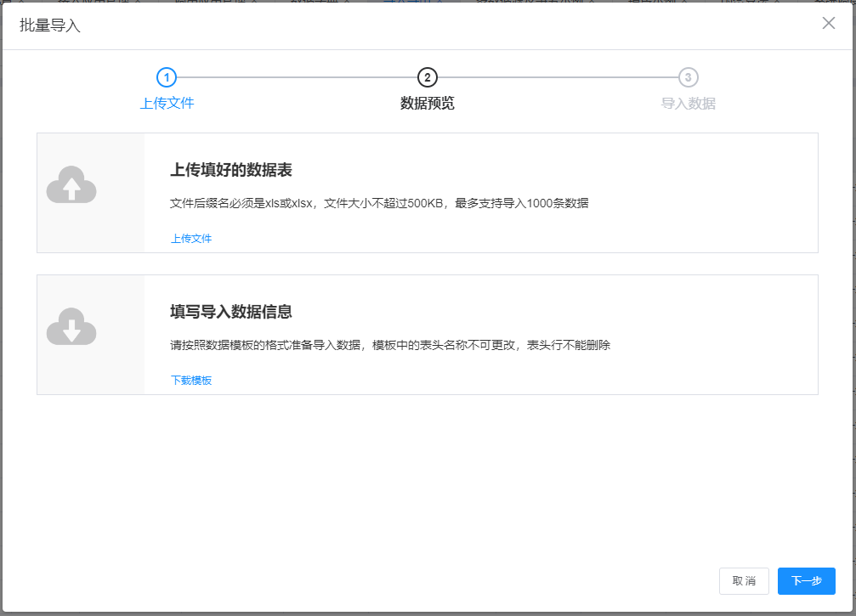Viewport: 856px width, 616px height.
Task: Select the 导入数据 step label
Action: coord(687,103)
